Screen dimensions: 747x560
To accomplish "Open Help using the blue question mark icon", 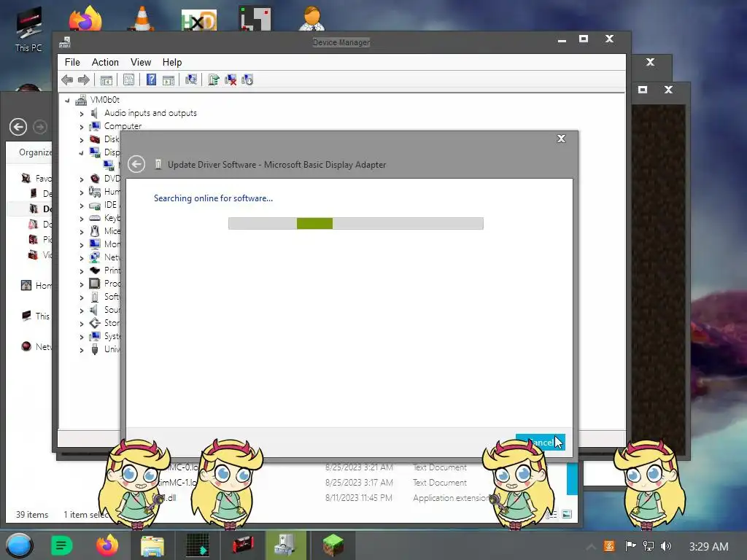I will 151,79.
